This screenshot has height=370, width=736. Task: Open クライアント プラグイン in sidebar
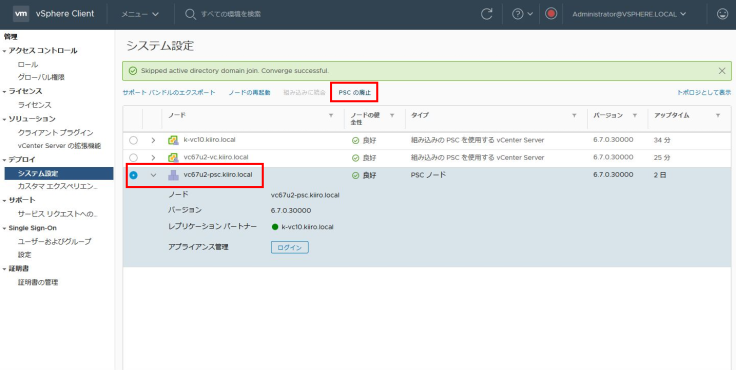(x=55, y=133)
